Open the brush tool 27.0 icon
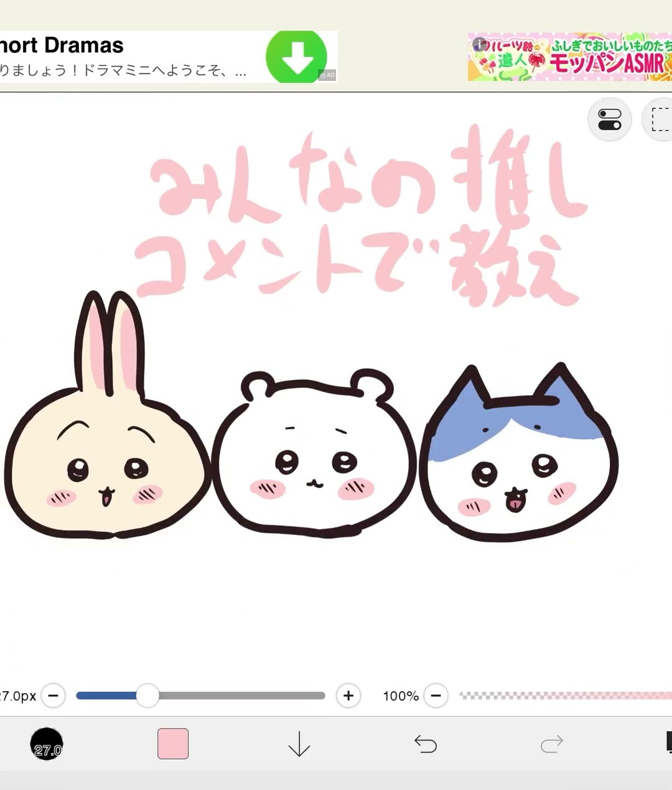The height and width of the screenshot is (790, 672). click(x=47, y=744)
